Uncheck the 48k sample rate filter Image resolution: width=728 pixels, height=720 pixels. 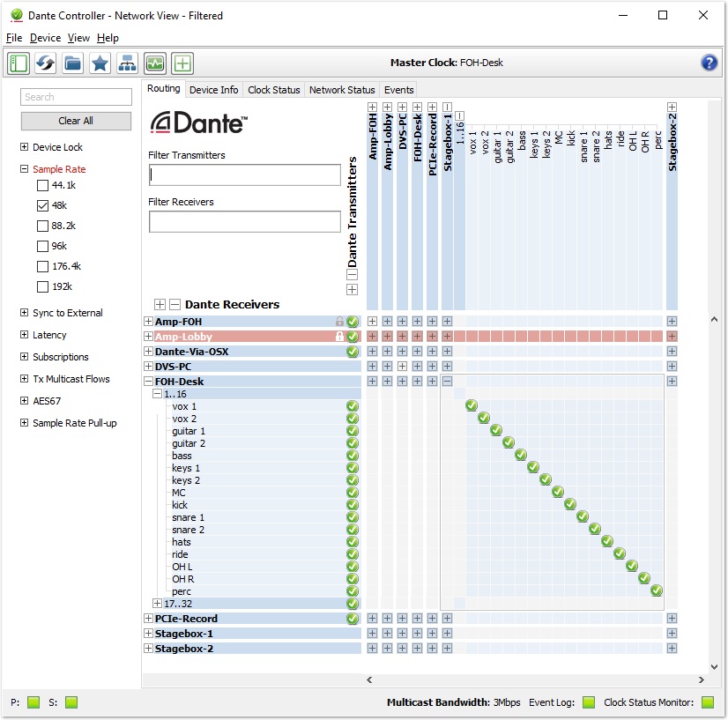[x=42, y=205]
